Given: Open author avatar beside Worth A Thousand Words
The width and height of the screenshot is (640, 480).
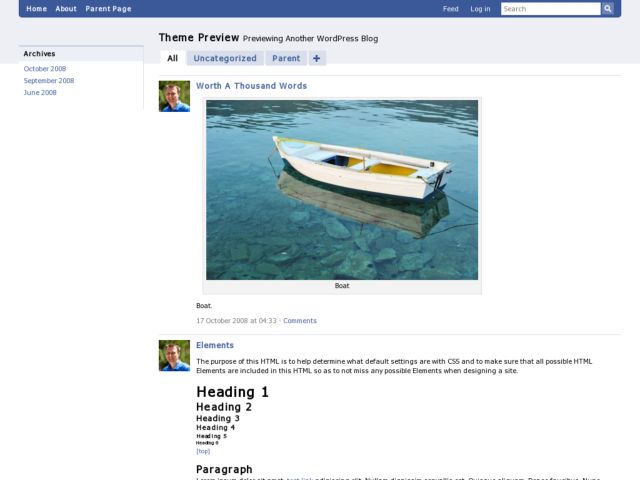Looking at the screenshot, I should 174,96.
